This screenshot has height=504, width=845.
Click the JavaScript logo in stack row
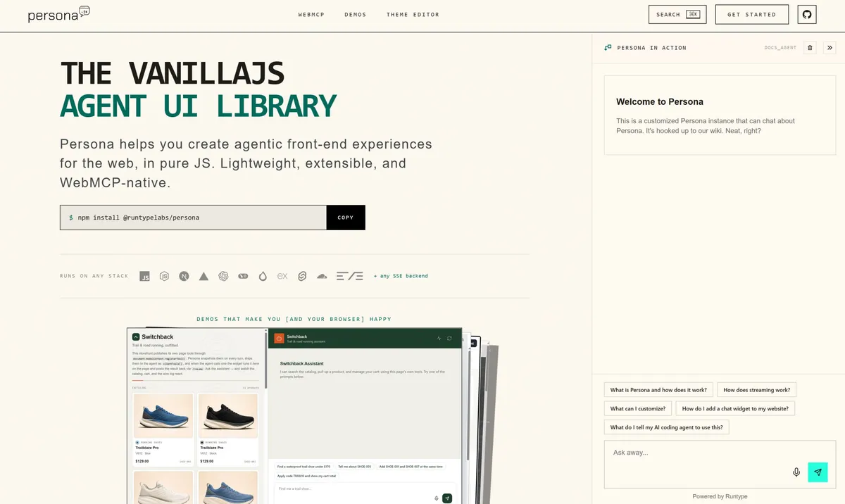click(144, 277)
